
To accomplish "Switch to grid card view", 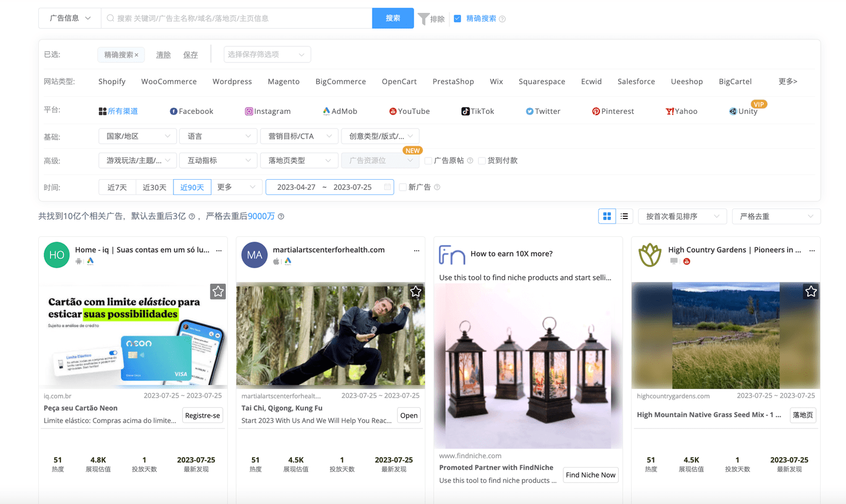I will point(607,216).
